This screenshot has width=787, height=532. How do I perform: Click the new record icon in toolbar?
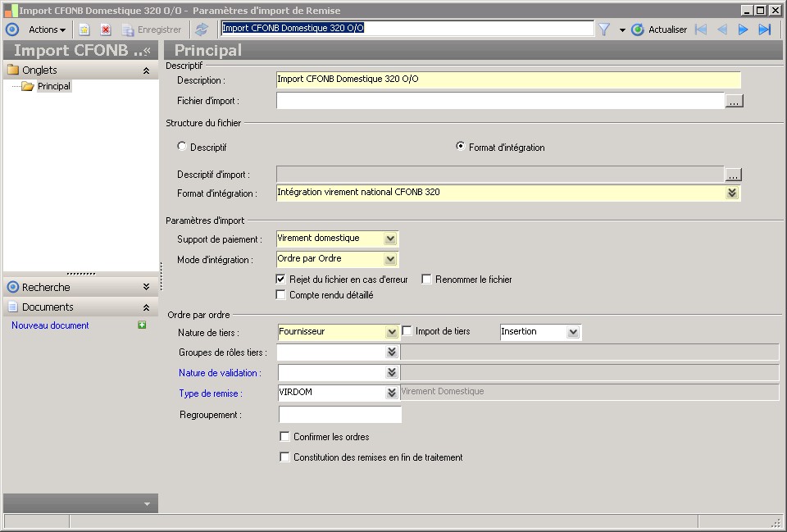(x=84, y=30)
